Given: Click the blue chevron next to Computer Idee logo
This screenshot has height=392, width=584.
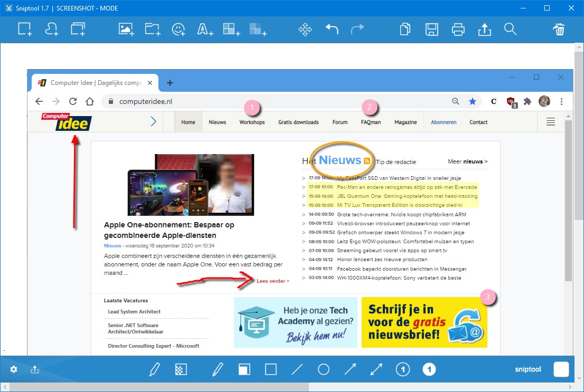Looking at the screenshot, I should (x=154, y=121).
